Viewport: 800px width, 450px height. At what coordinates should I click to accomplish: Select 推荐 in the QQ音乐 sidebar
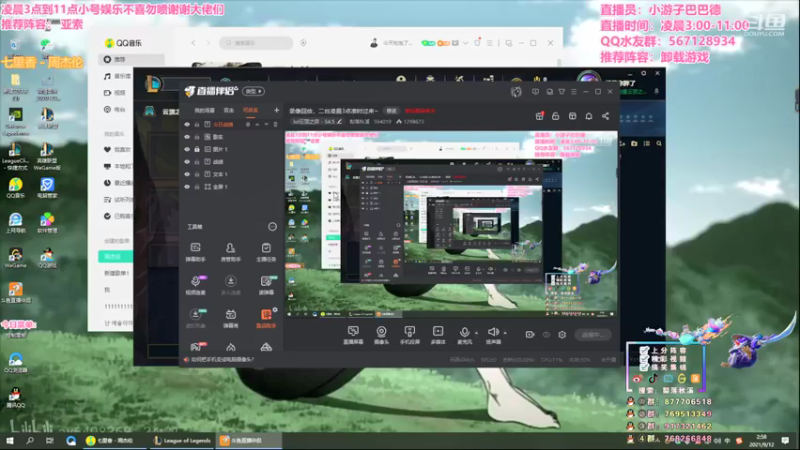click(131, 59)
